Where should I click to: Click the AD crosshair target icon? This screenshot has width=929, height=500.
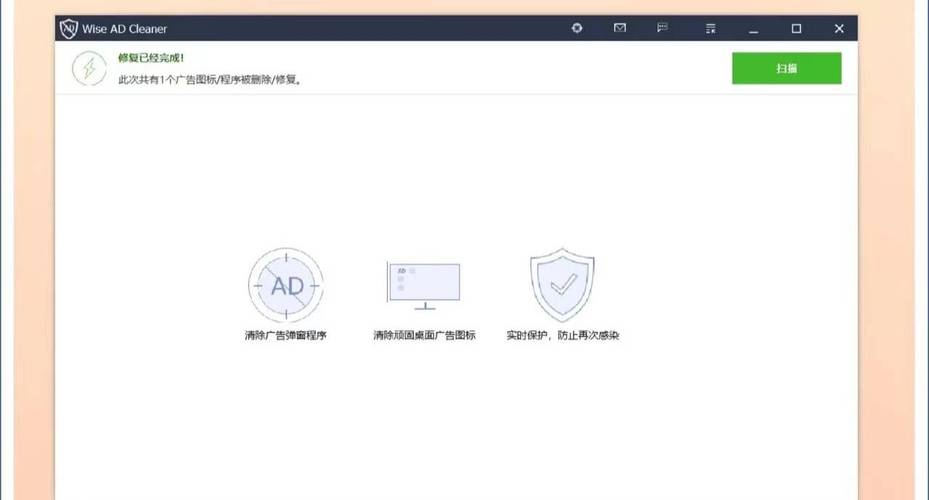286,286
